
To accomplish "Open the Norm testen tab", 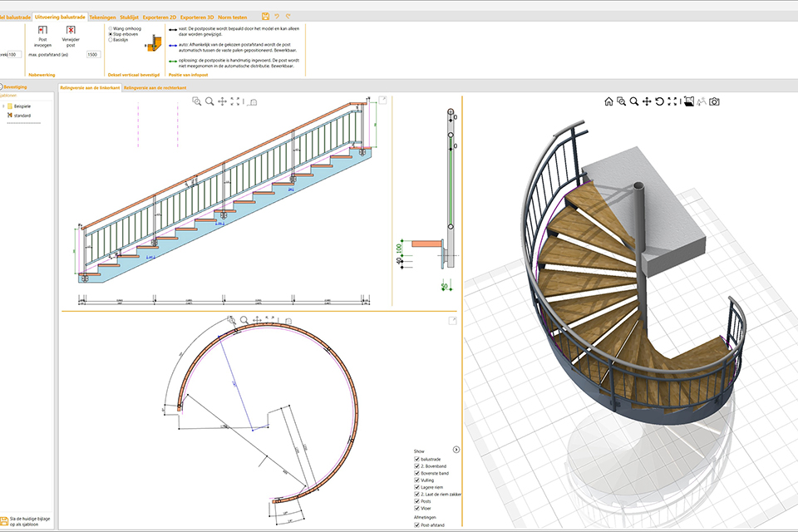I will pyautogui.click(x=233, y=17).
